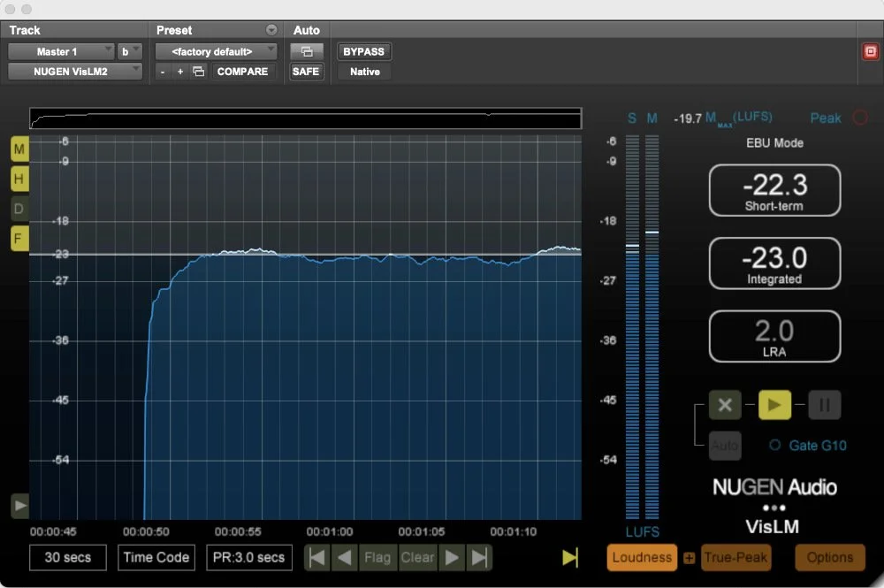Go to next flag arrow
The height and width of the screenshot is (588, 884).
click(x=452, y=558)
